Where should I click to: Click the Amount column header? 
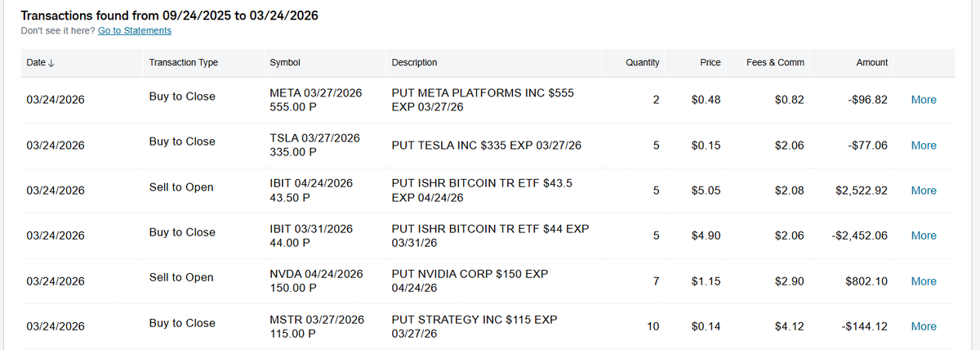[x=871, y=63]
